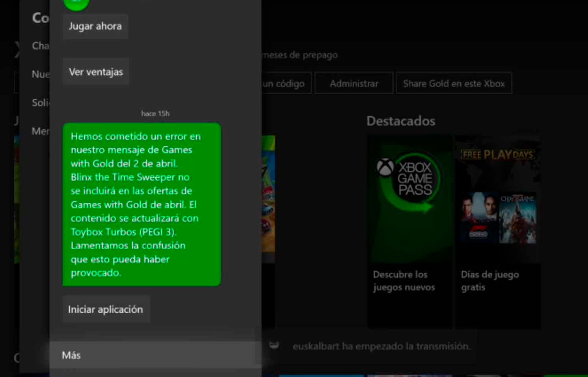The width and height of the screenshot is (588, 377).
Task: Open the Free Play Days tile
Action: 498,232
